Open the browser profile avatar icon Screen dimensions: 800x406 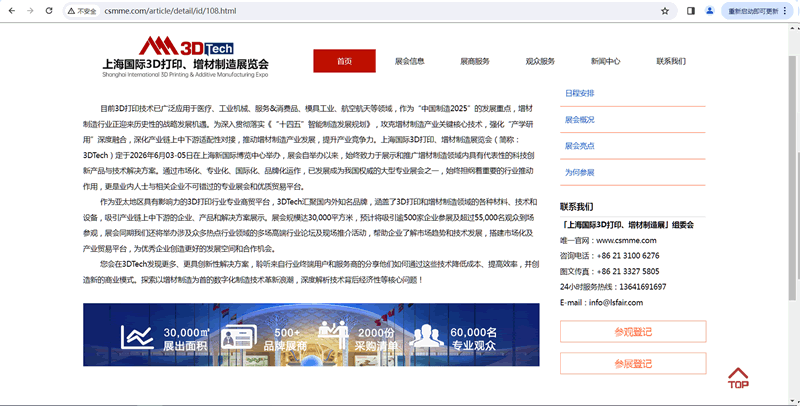(x=710, y=11)
